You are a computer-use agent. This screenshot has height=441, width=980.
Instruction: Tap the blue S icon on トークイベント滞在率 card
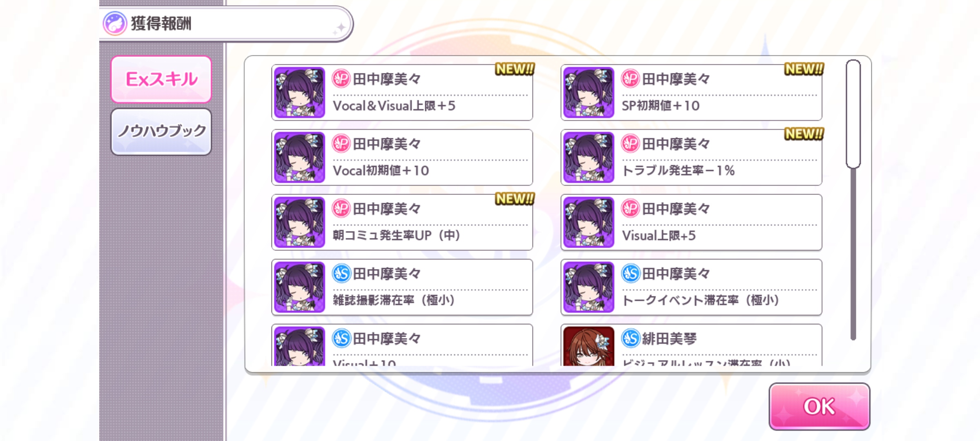tap(630, 273)
